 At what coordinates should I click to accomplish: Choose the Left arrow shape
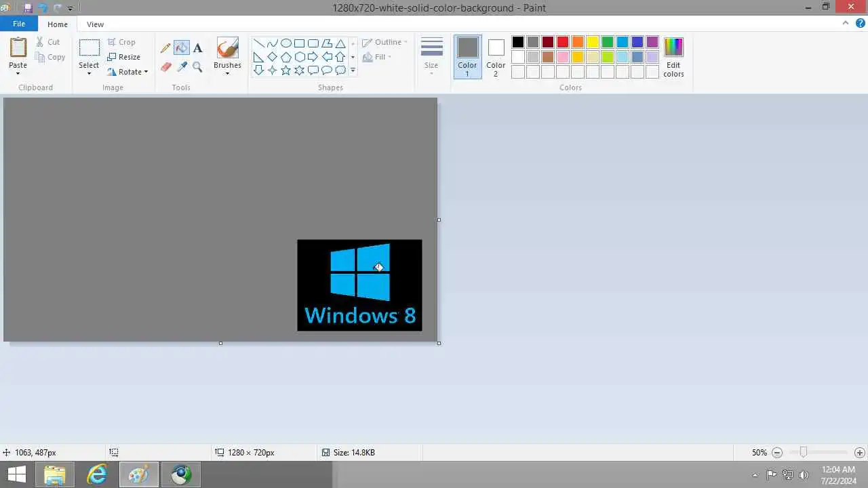tap(327, 57)
